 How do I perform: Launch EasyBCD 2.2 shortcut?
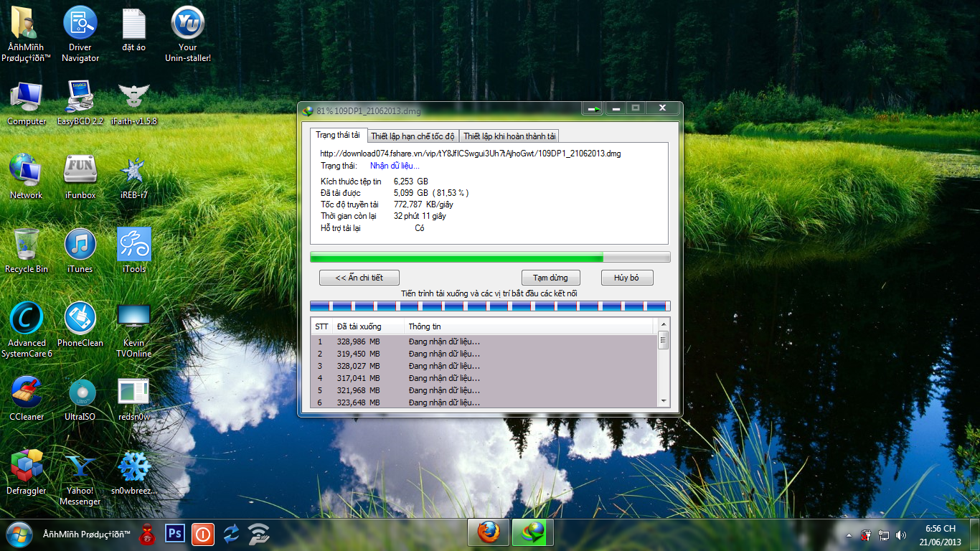(80, 104)
